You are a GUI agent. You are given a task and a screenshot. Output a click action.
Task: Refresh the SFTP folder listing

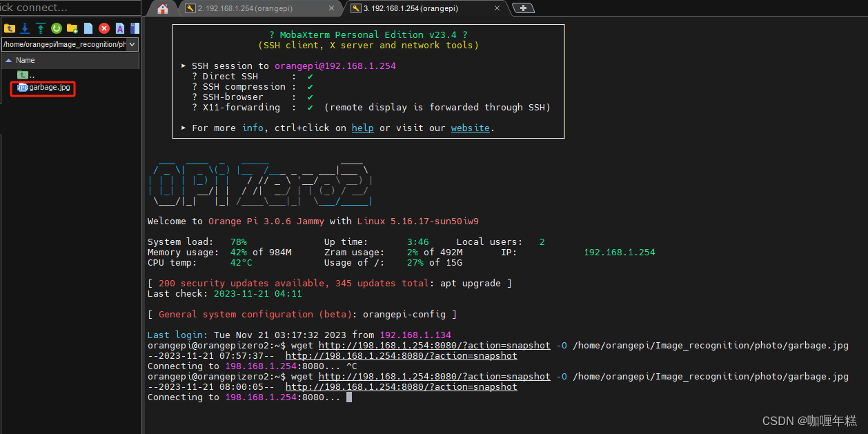[57, 28]
